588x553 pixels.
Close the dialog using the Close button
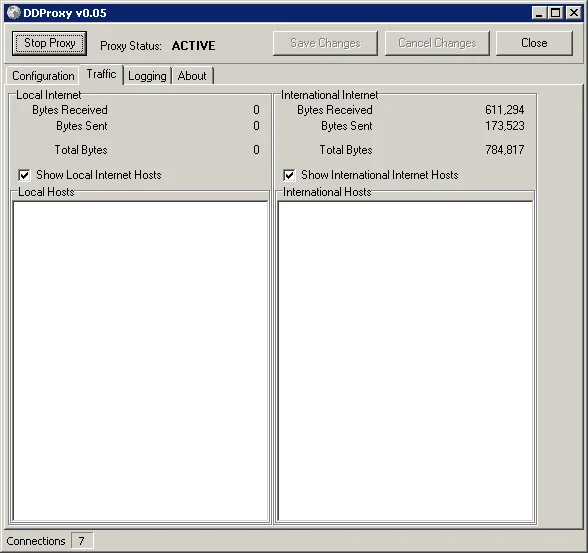pos(534,43)
